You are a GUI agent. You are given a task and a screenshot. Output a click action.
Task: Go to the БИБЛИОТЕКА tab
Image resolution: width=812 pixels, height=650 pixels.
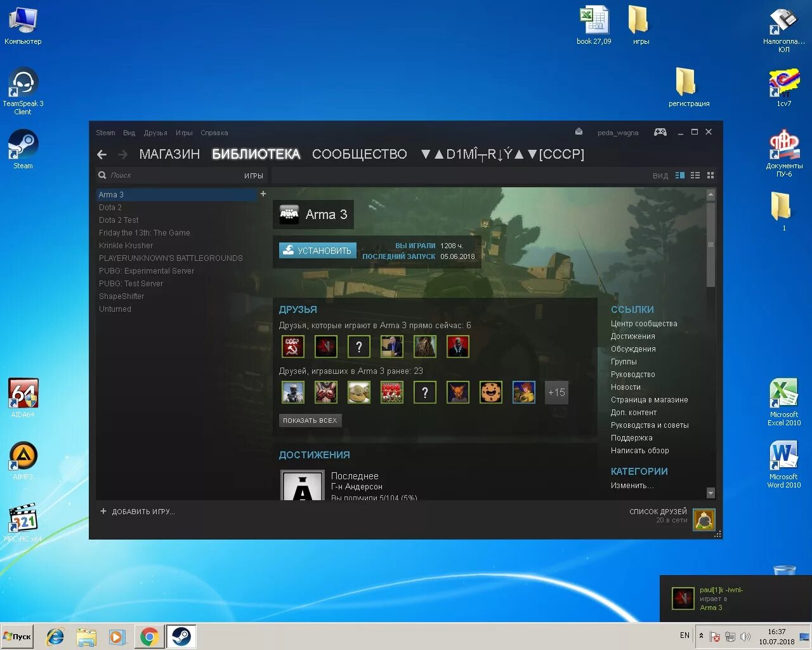tap(256, 154)
